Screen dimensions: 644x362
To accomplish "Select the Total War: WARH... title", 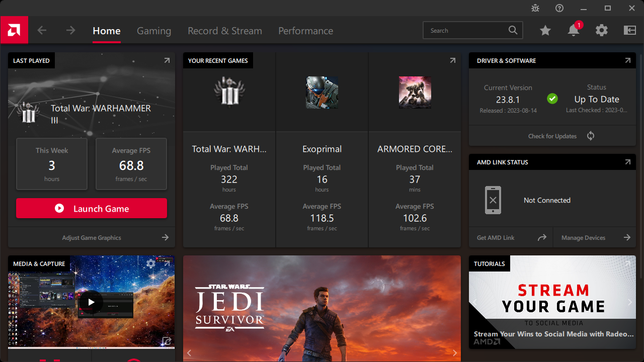I will point(229,149).
